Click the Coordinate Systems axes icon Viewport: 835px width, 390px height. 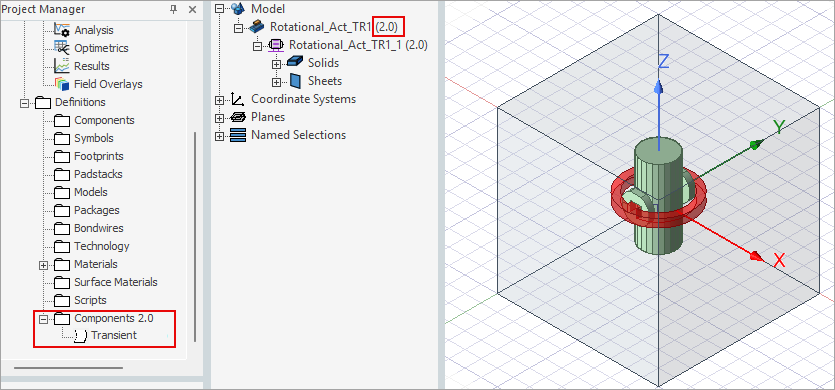238,99
